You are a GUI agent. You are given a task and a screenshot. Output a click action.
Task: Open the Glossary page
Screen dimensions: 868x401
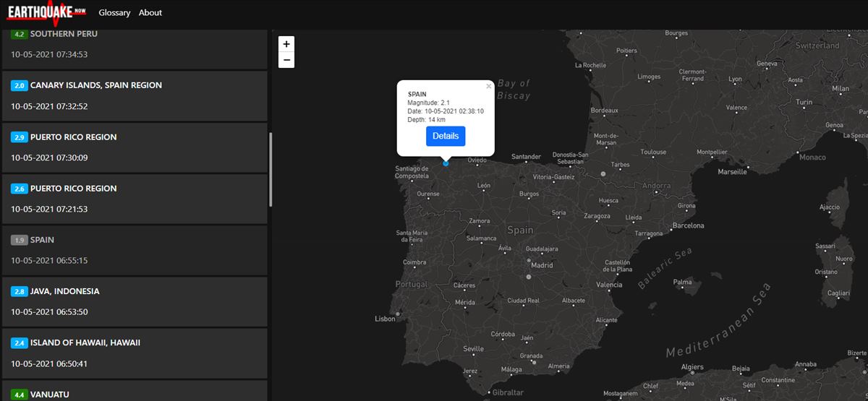pyautogui.click(x=114, y=12)
